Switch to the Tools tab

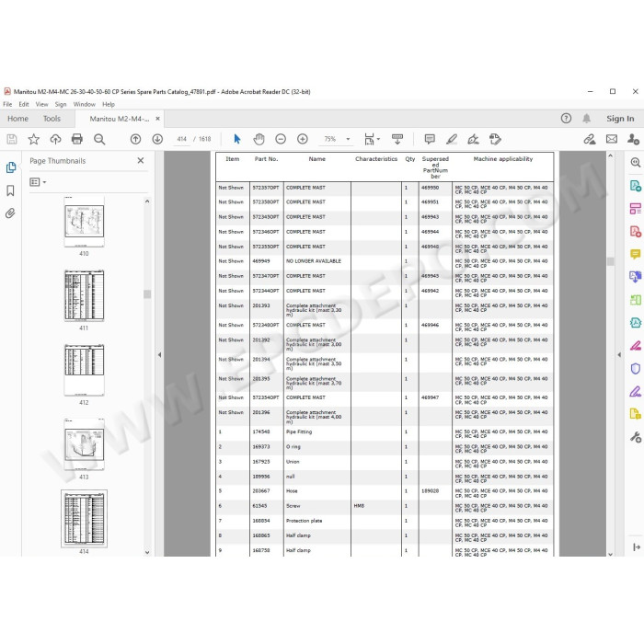[x=52, y=119]
